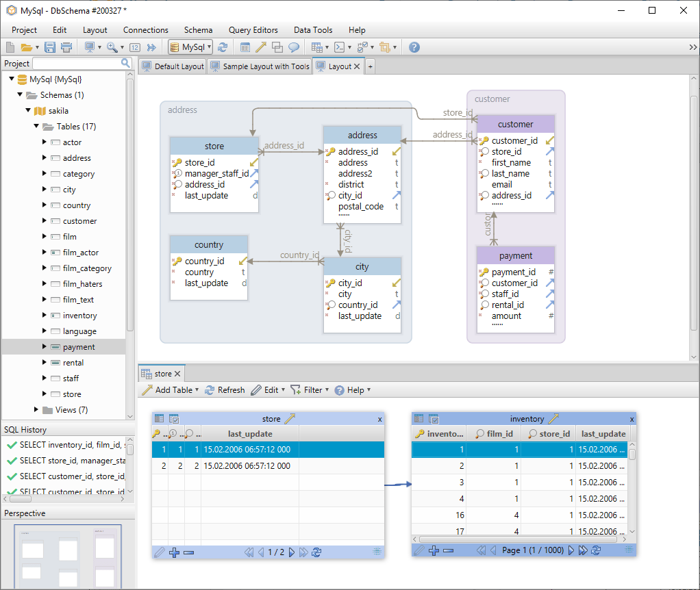Viewport: 700px width, 590px height.
Task: Open the Add Table dropdown
Action: pyautogui.click(x=197, y=389)
